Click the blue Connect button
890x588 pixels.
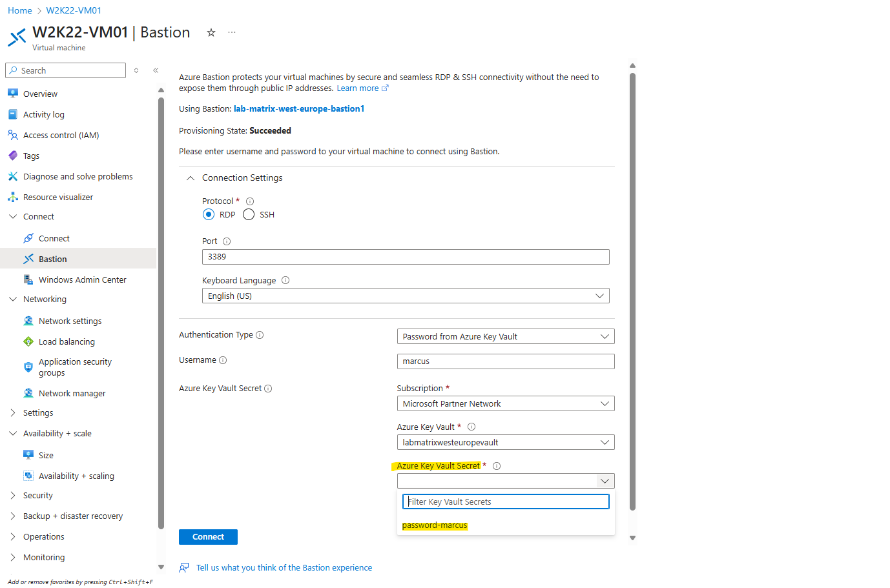(x=208, y=537)
